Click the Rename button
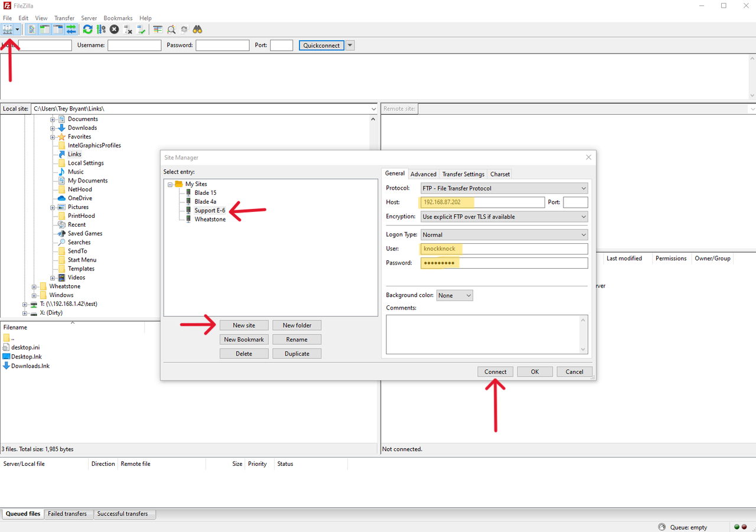This screenshot has height=532, width=756. (297, 340)
